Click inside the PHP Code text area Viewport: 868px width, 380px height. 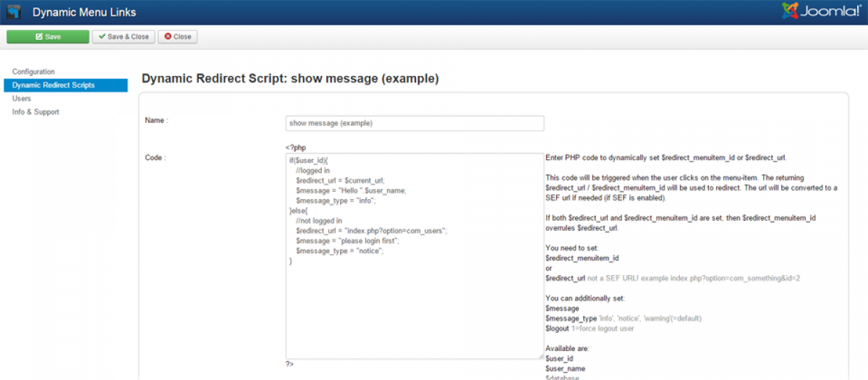(x=414, y=256)
